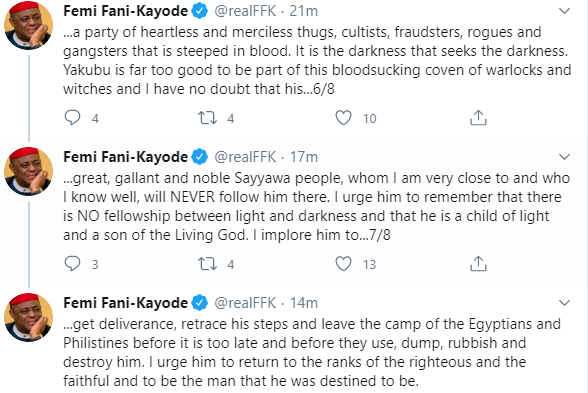Click the verified badge on the 14m tweet
Image resolution: width=588 pixels, height=393 pixels.
click(200, 303)
